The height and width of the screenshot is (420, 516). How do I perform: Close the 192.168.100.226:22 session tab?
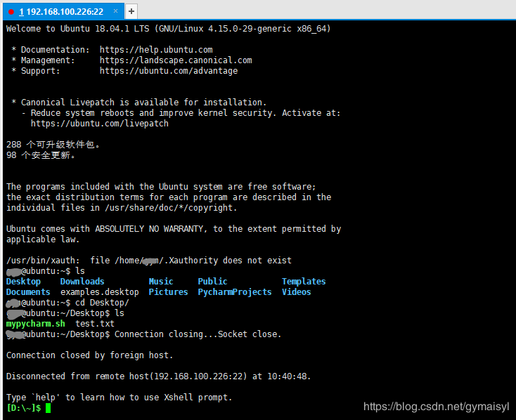point(115,11)
